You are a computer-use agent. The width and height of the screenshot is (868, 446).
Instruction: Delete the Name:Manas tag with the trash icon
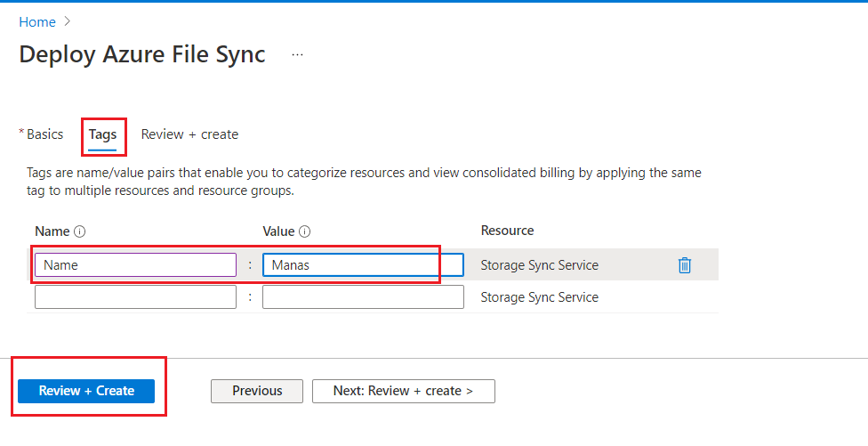tap(684, 264)
